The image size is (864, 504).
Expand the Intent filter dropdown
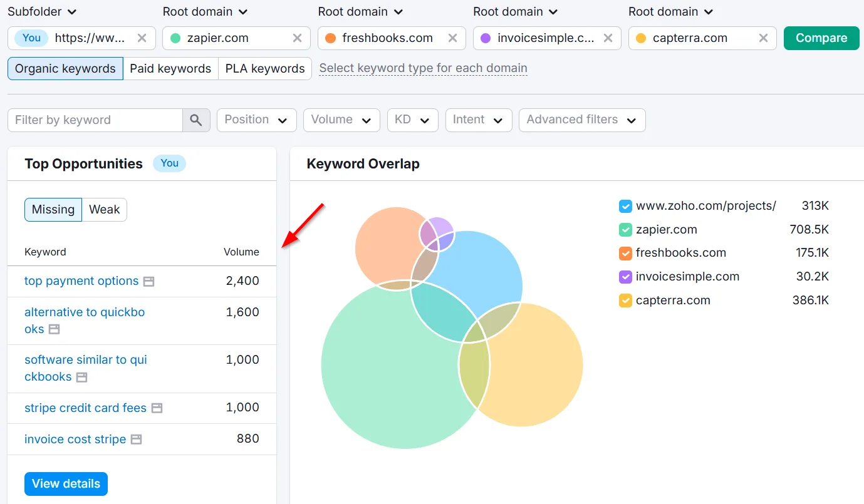[479, 120]
